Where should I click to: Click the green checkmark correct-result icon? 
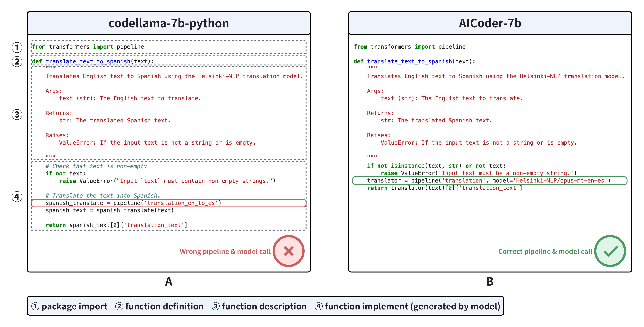click(x=610, y=251)
